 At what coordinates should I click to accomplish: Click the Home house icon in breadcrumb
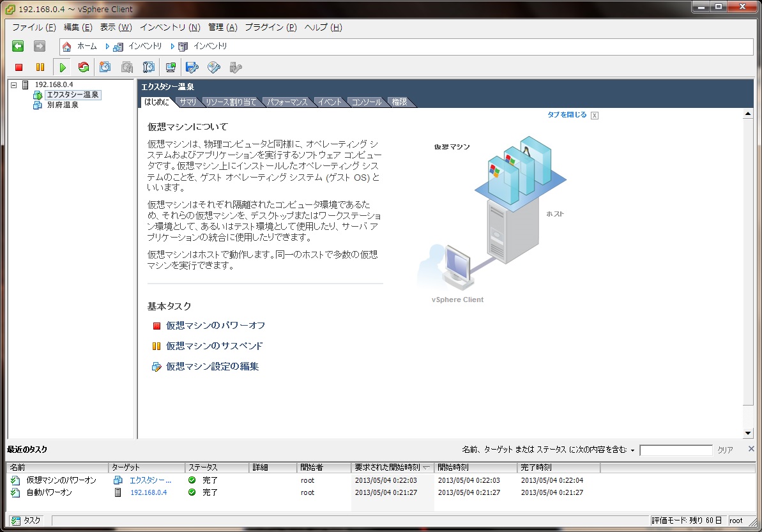67,47
